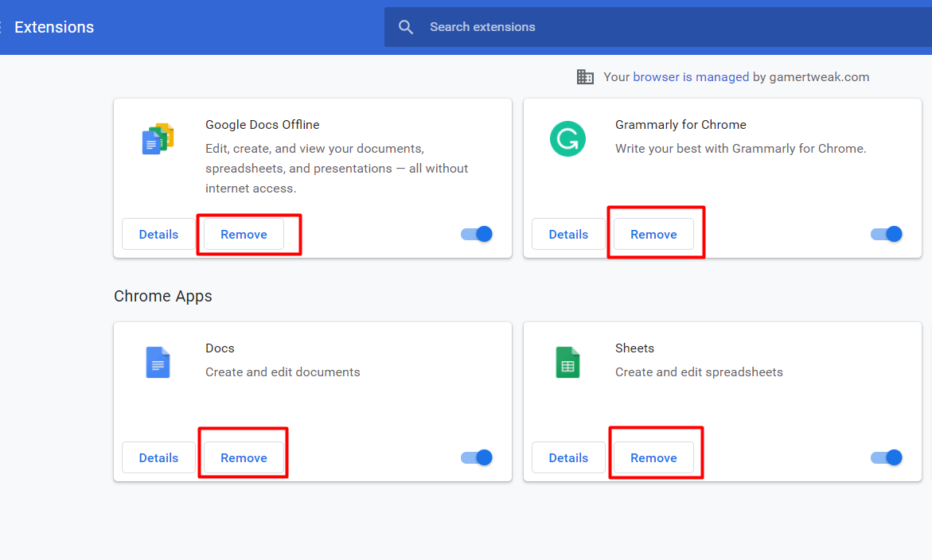Click the Grammarly for Chrome logo icon
This screenshot has width=932, height=560.
567,139
